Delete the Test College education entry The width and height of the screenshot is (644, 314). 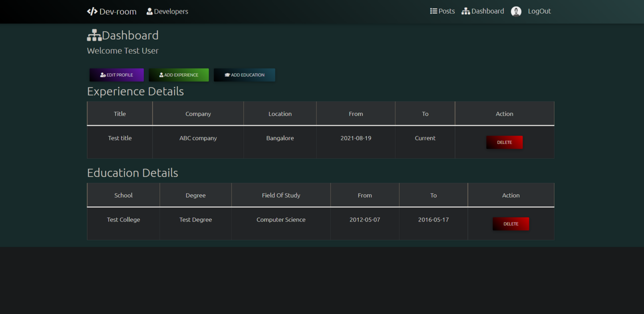tap(511, 224)
